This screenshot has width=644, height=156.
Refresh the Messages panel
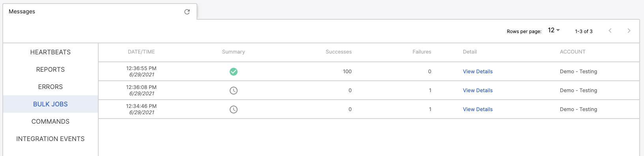coord(187,12)
